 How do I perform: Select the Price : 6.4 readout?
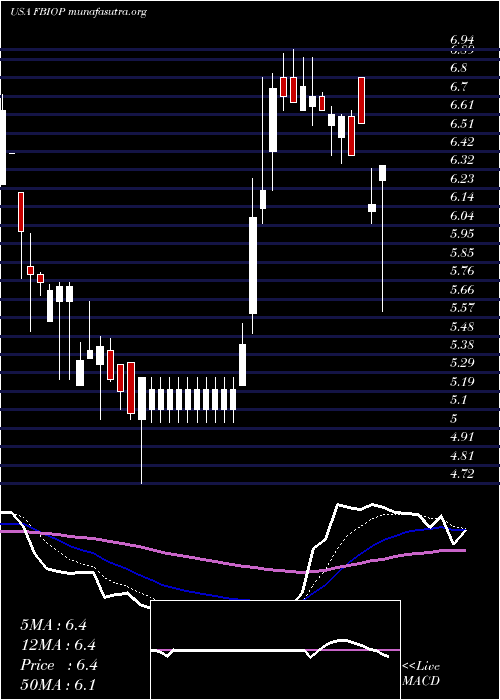59,665
